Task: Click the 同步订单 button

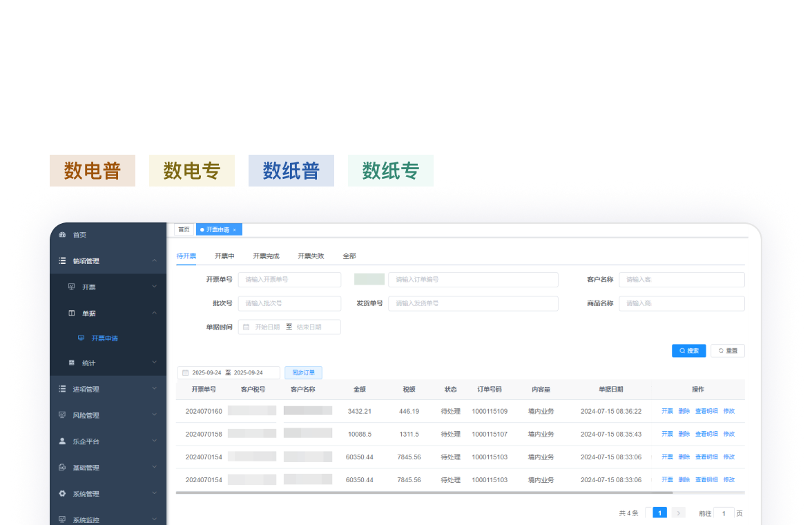Action: pos(304,372)
